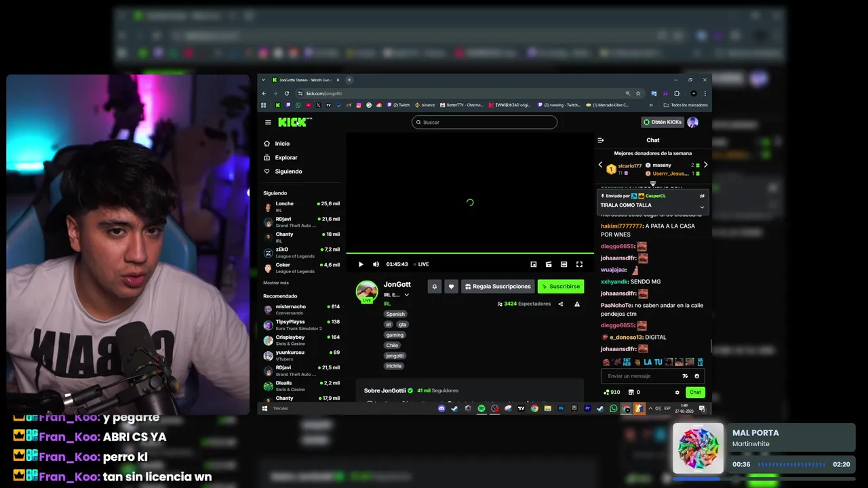Open the clip creation icon
Viewport: 868px width, 488px height.
[x=549, y=264]
